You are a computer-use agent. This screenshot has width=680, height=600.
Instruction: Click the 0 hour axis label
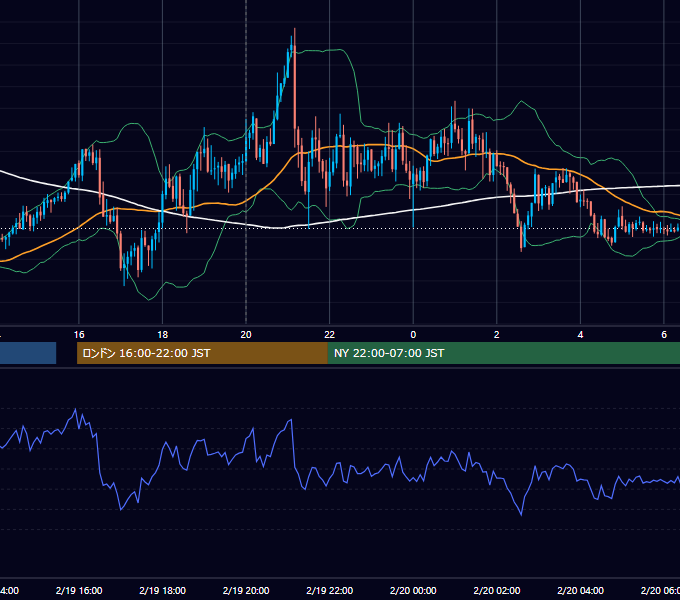tap(413, 335)
